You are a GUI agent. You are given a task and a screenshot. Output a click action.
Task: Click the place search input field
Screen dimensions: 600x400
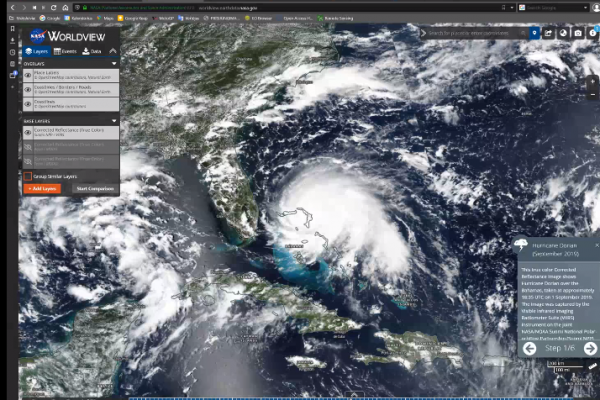[473, 33]
